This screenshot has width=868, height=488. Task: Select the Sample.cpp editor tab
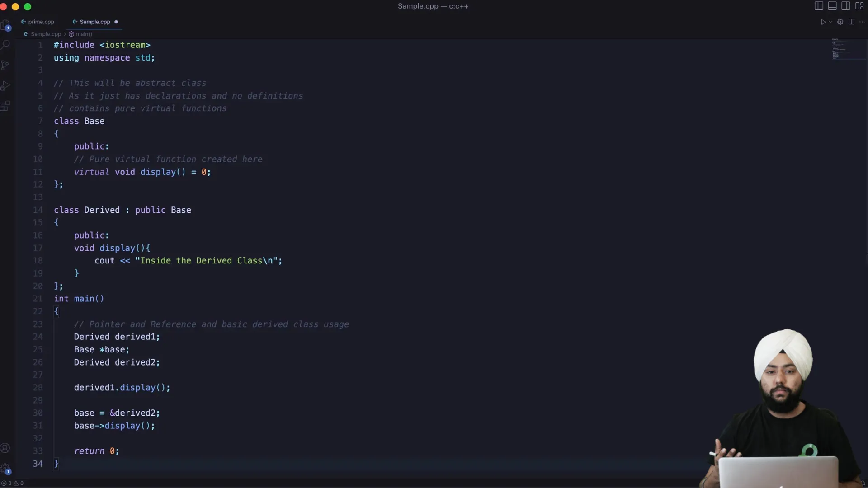[94, 22]
